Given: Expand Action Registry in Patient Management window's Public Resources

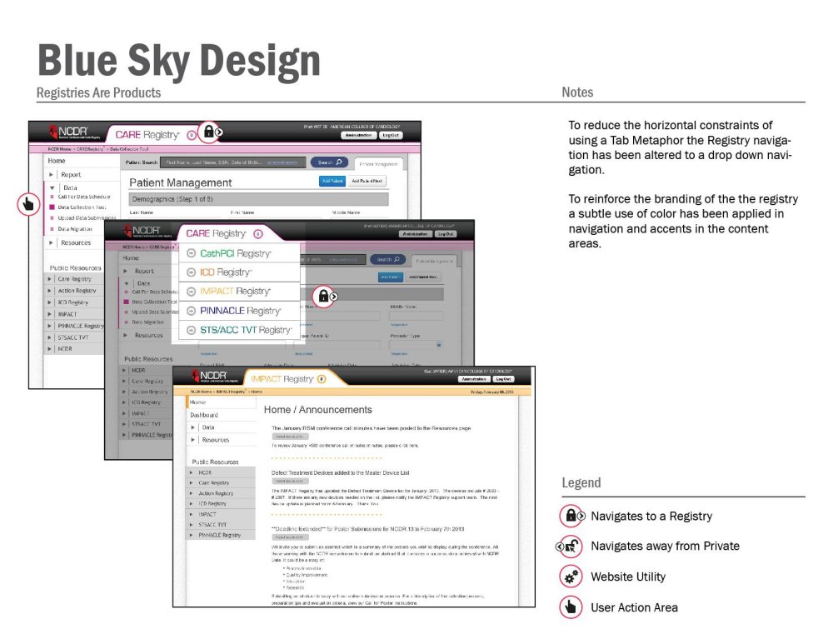Looking at the screenshot, I should click(49, 291).
